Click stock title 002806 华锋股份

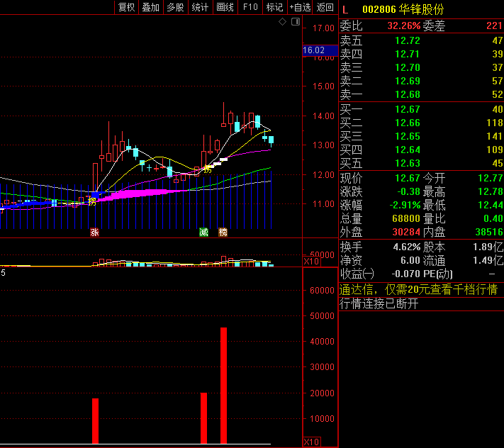pyautogui.click(x=403, y=9)
